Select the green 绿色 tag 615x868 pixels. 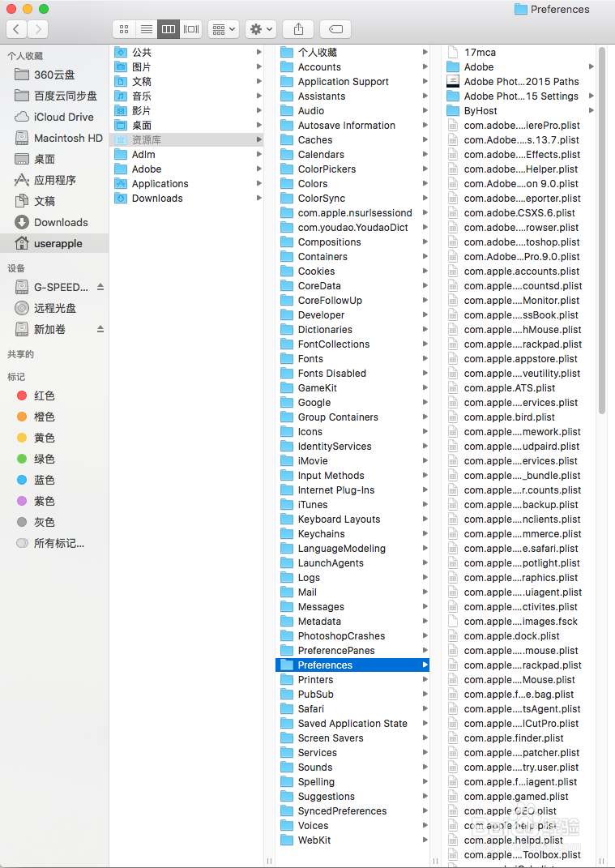[x=54, y=459]
